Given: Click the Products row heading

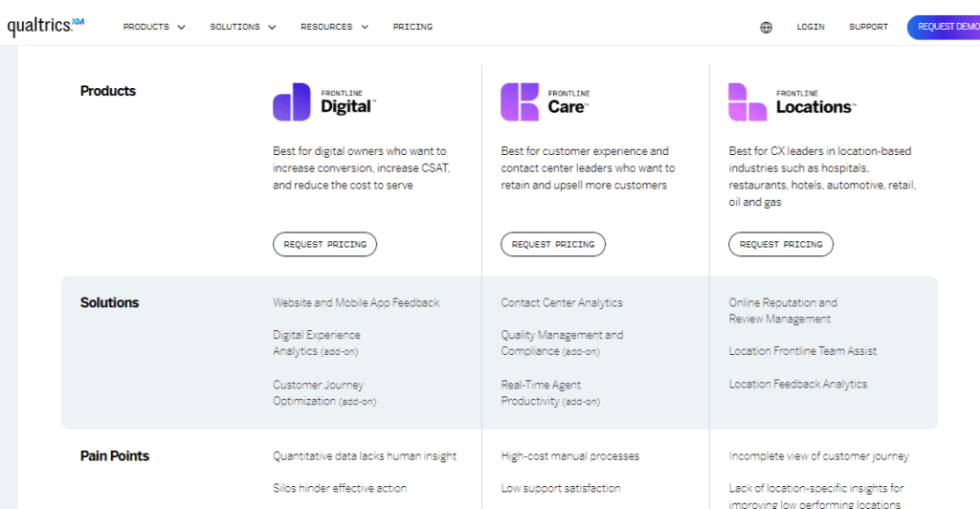Looking at the screenshot, I should (107, 91).
